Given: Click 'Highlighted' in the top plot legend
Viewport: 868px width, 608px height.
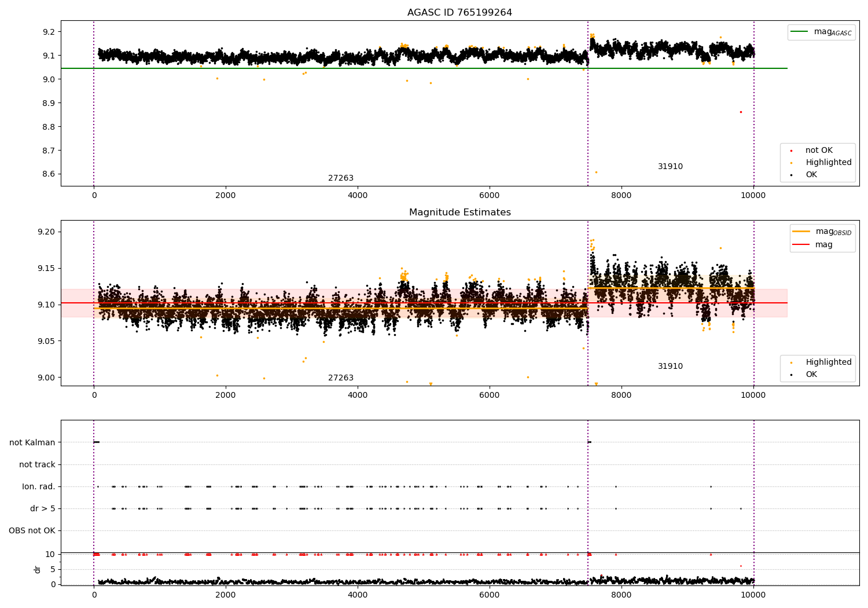Looking at the screenshot, I should [x=828, y=163].
